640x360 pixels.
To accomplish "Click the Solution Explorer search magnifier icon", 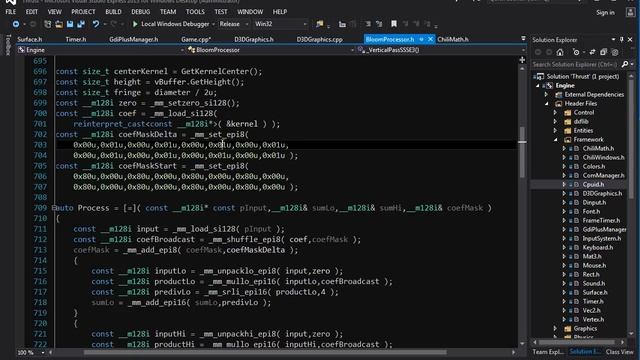I will click(624, 64).
